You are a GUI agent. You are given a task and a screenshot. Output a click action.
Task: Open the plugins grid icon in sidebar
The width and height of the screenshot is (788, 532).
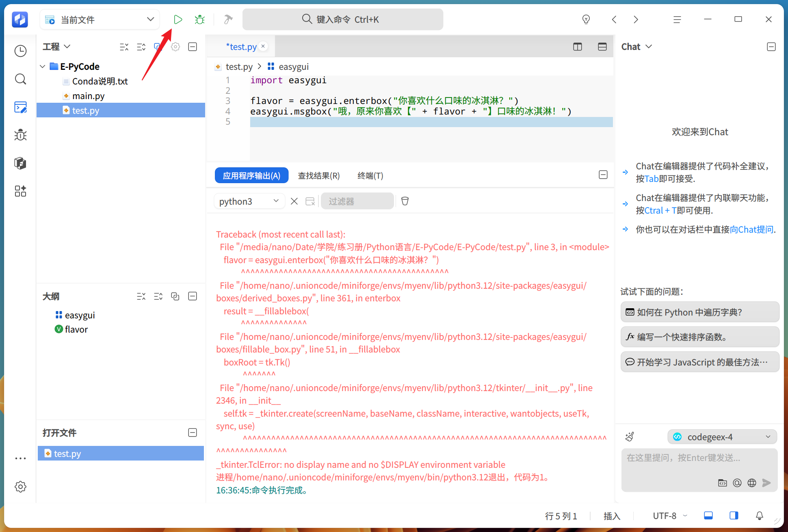pos(20,191)
